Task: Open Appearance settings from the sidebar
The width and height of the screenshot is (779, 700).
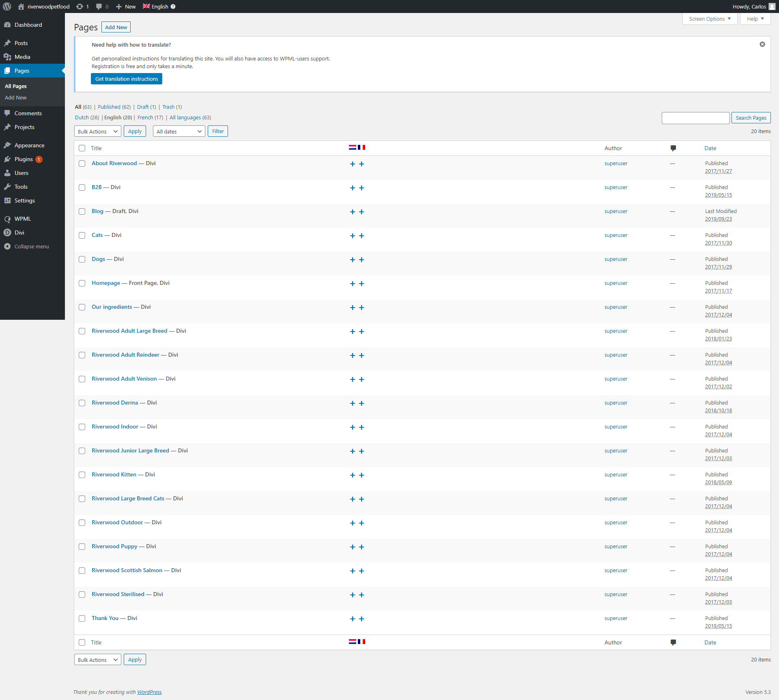Action: point(29,145)
